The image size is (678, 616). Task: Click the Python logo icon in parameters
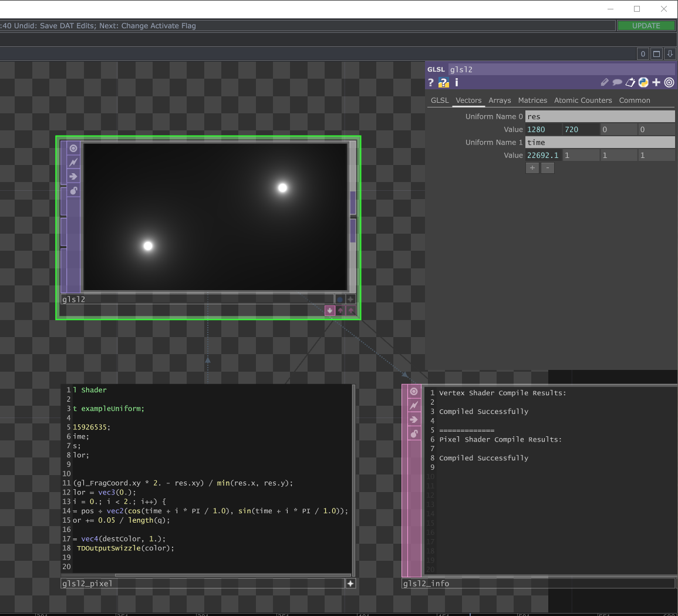pyautogui.click(x=643, y=83)
